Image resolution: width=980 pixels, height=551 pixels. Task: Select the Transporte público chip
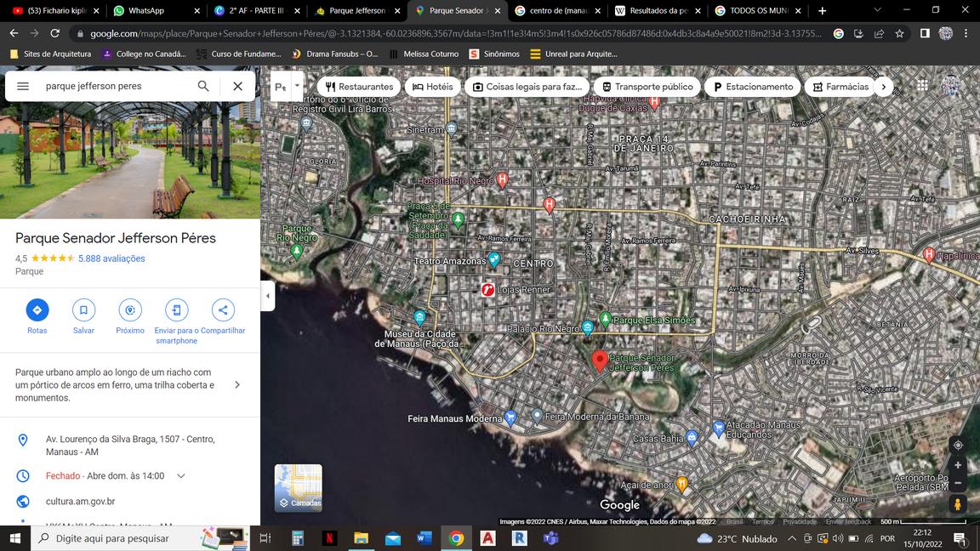click(647, 87)
